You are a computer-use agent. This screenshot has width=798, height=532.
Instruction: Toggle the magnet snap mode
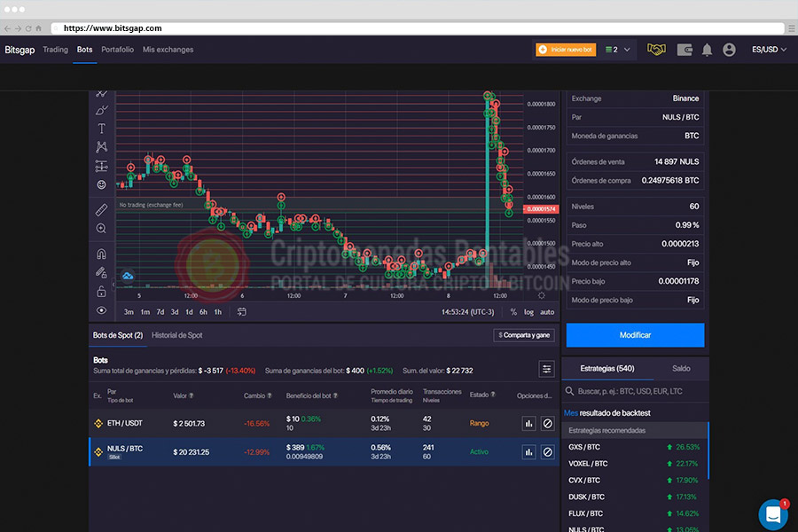coord(102,254)
